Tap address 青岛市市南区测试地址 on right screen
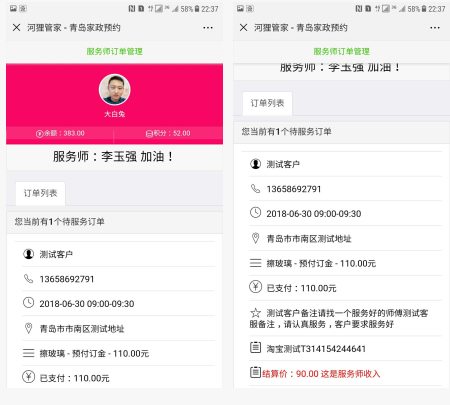This screenshot has height=405, width=450. point(309,239)
